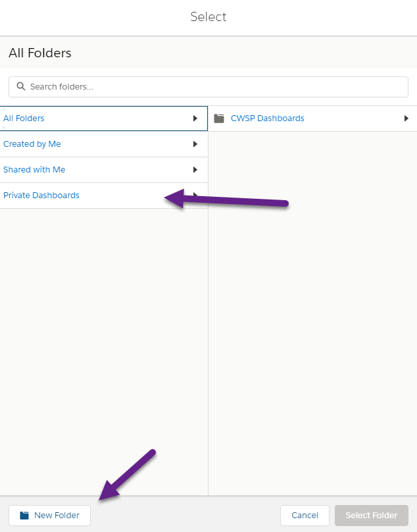Viewport: 417px width, 532px height.
Task: Focus the Search folders text field
Action: (208, 87)
